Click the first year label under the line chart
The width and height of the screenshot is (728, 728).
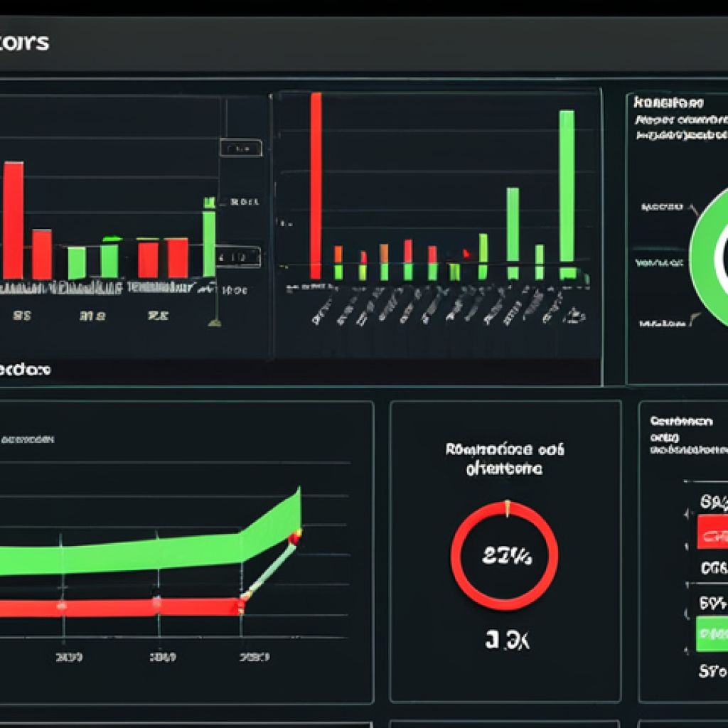tap(69, 657)
